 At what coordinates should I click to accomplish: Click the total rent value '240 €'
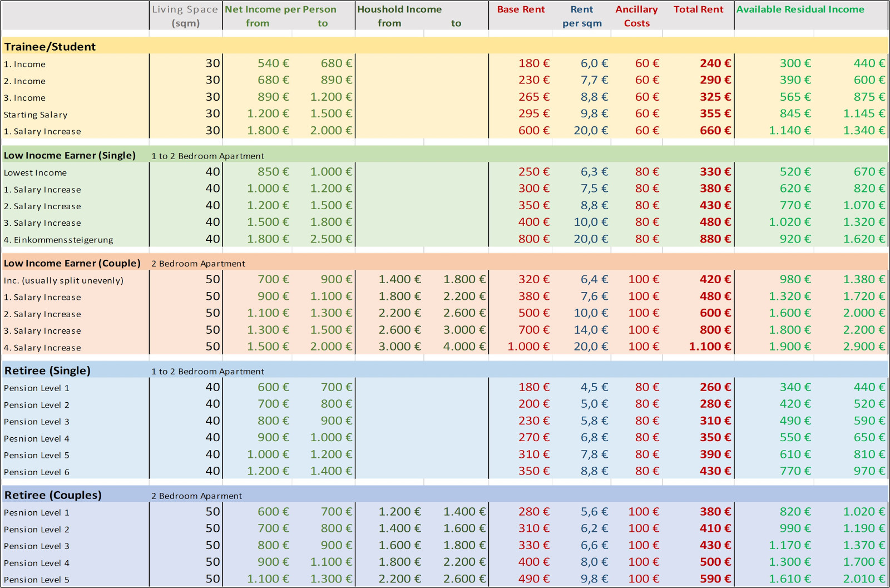coord(715,63)
